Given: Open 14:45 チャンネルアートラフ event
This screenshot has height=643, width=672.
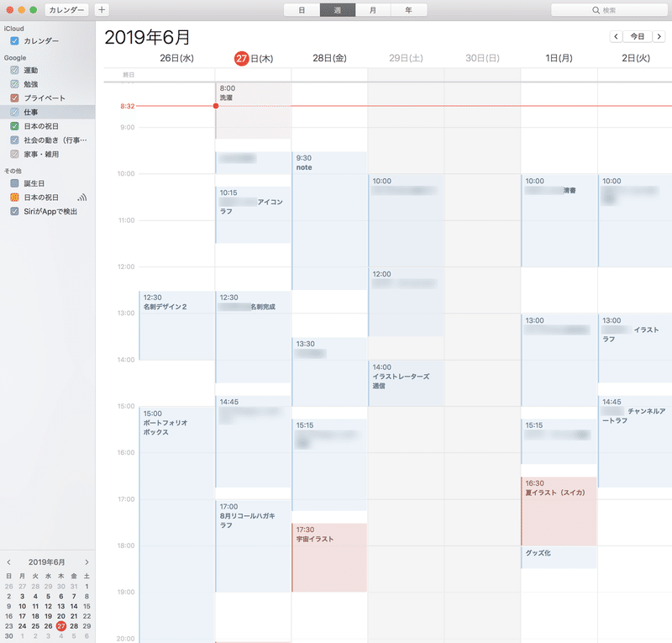Looking at the screenshot, I should point(635,442).
